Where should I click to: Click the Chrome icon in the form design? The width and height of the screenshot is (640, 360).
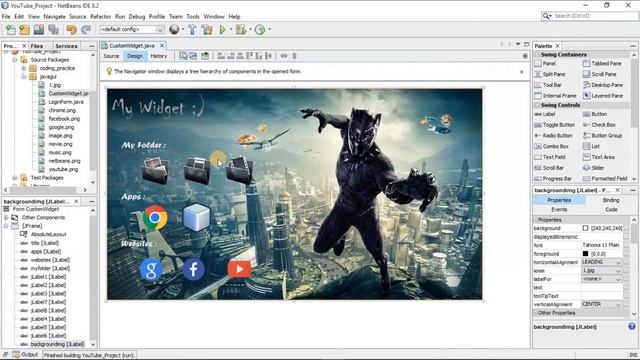155,217
